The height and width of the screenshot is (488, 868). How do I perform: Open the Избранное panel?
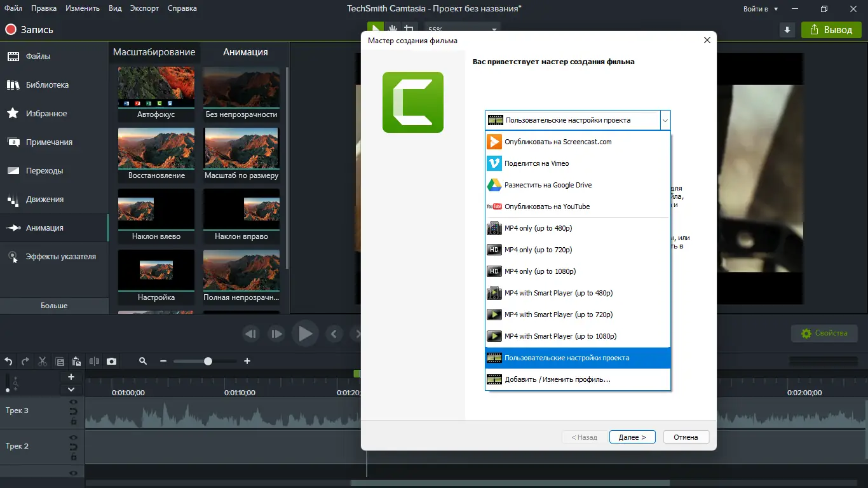click(x=54, y=114)
